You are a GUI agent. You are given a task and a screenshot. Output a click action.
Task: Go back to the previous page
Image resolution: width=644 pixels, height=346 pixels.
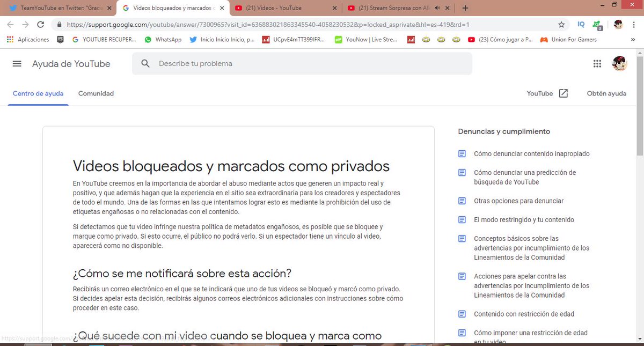click(x=10, y=24)
